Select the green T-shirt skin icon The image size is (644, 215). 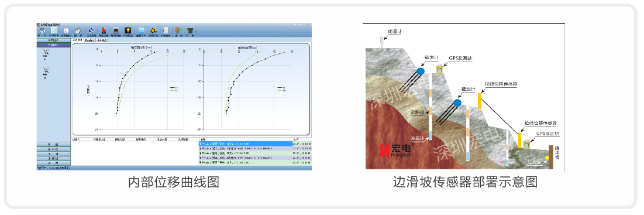(190, 31)
